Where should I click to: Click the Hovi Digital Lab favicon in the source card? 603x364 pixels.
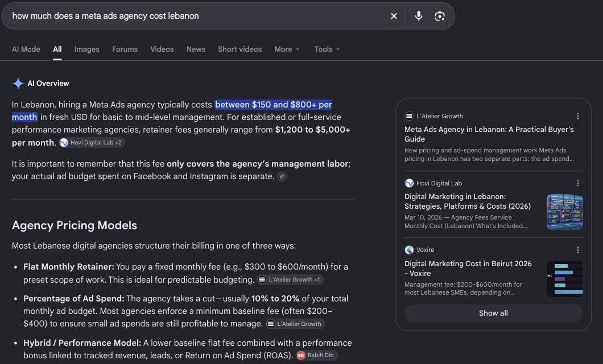click(409, 183)
